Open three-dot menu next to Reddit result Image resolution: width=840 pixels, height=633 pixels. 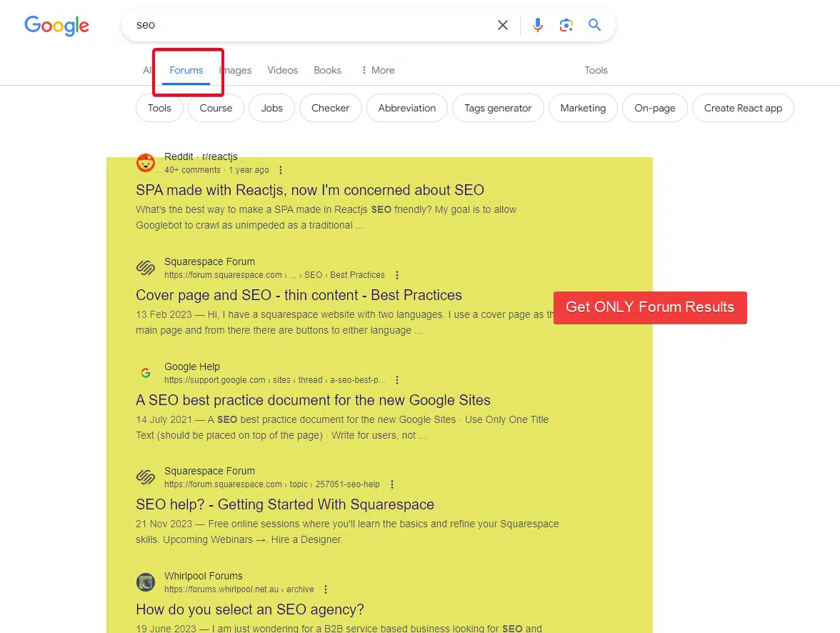[281, 170]
